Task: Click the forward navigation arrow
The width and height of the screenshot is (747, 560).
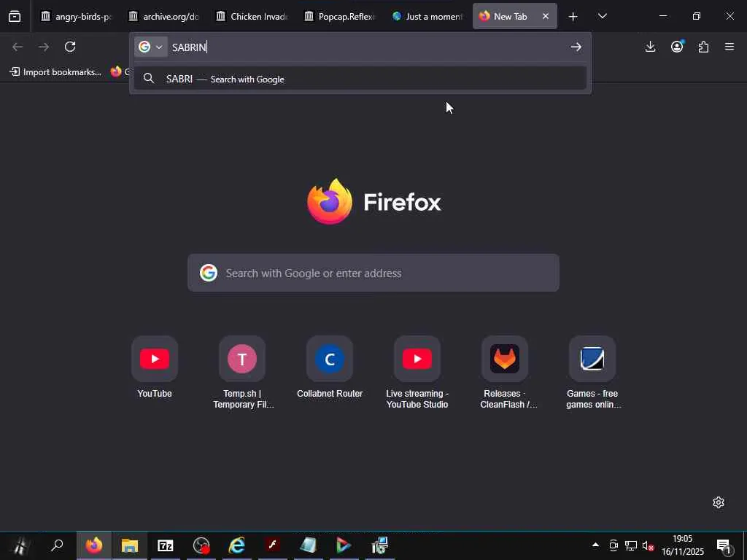Action: click(x=44, y=47)
